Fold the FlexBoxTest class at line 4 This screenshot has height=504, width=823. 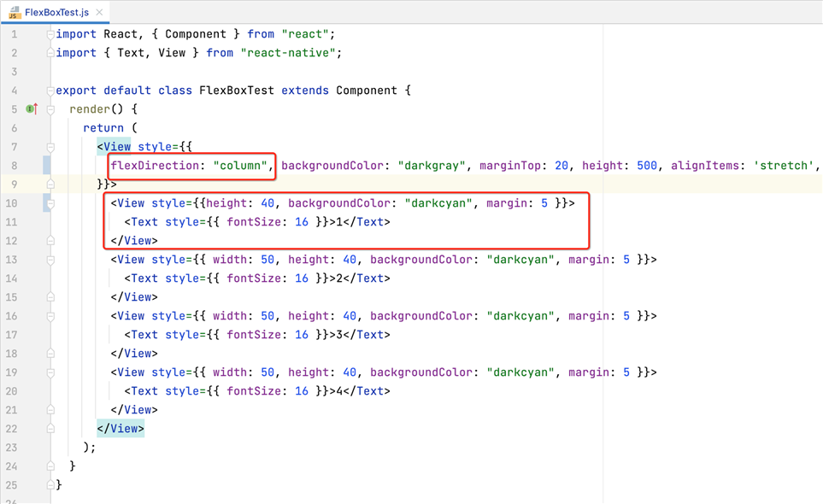[x=50, y=91]
